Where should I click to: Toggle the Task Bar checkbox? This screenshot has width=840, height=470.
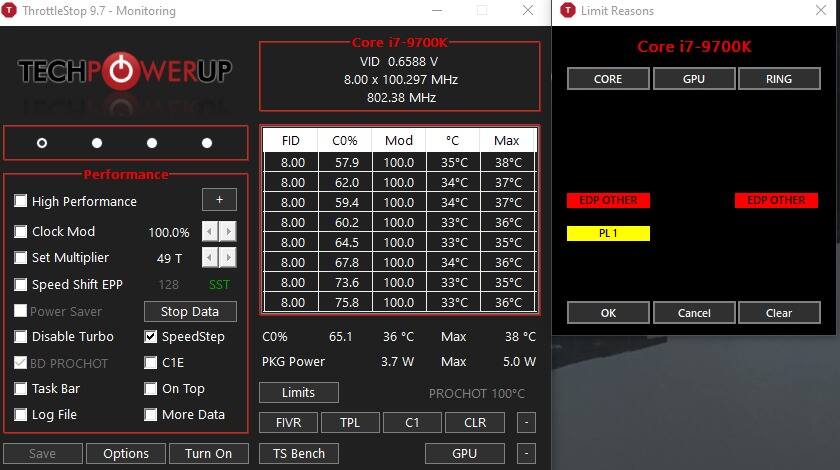pyautogui.click(x=20, y=389)
